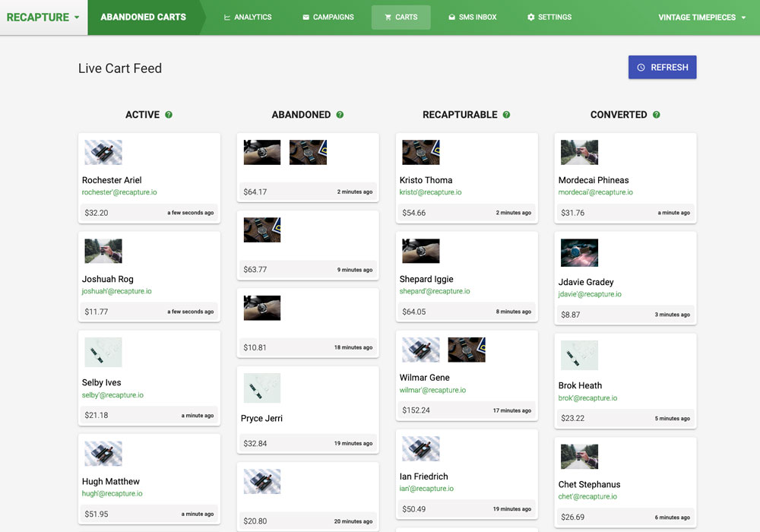This screenshot has height=532, width=760.
Task: Click kristo@recapture.io email link
Action: [x=430, y=192]
